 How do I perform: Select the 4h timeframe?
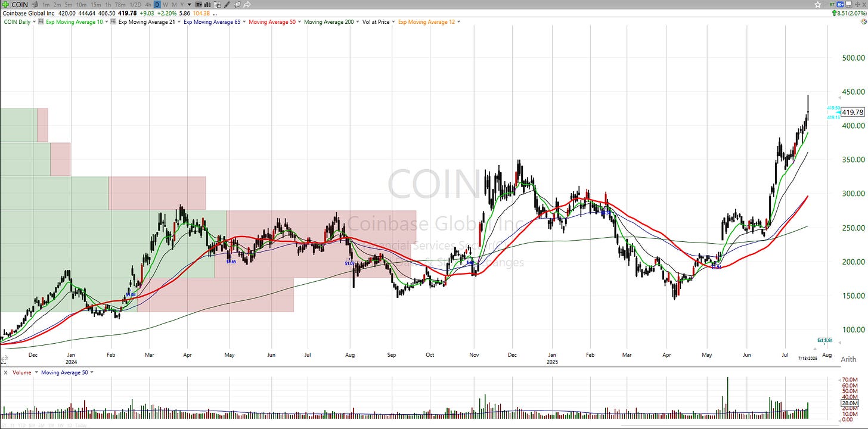point(148,4)
